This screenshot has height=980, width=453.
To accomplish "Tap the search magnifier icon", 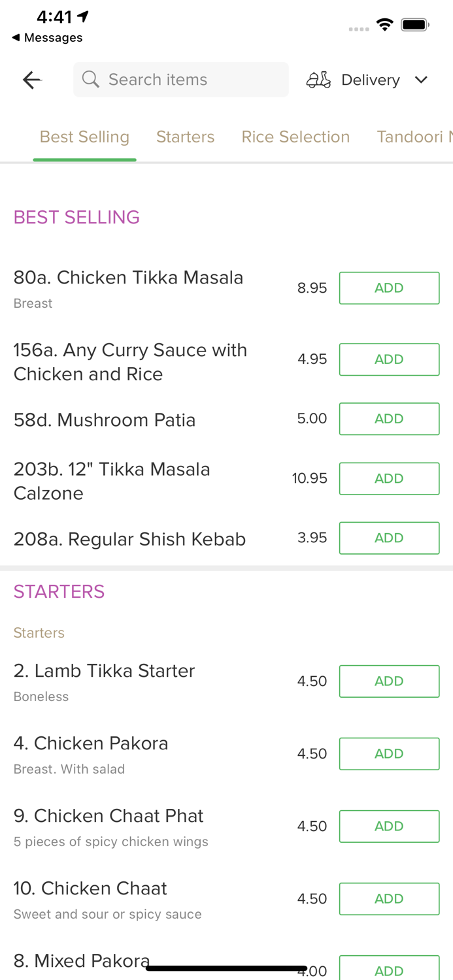I will [x=91, y=80].
